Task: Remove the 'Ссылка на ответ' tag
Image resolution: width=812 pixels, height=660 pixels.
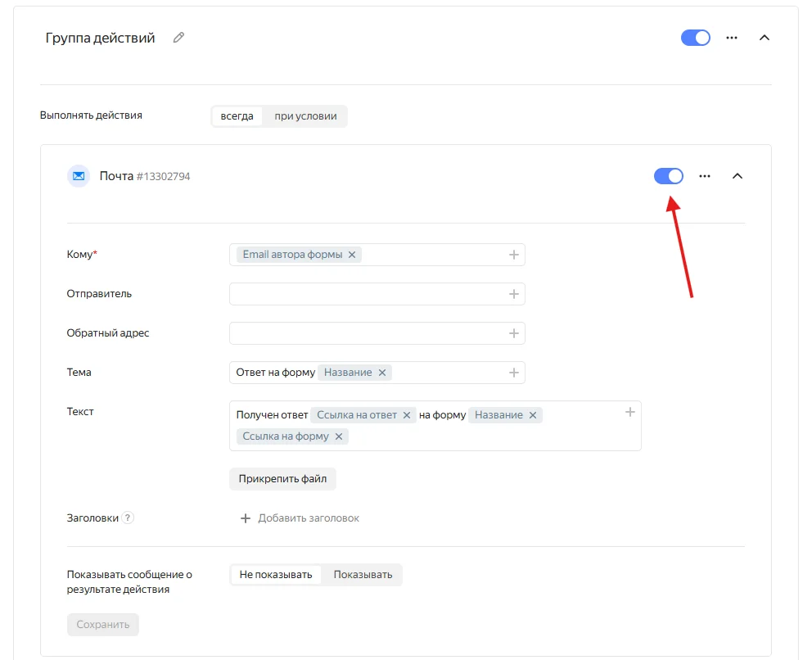Action: (x=406, y=415)
